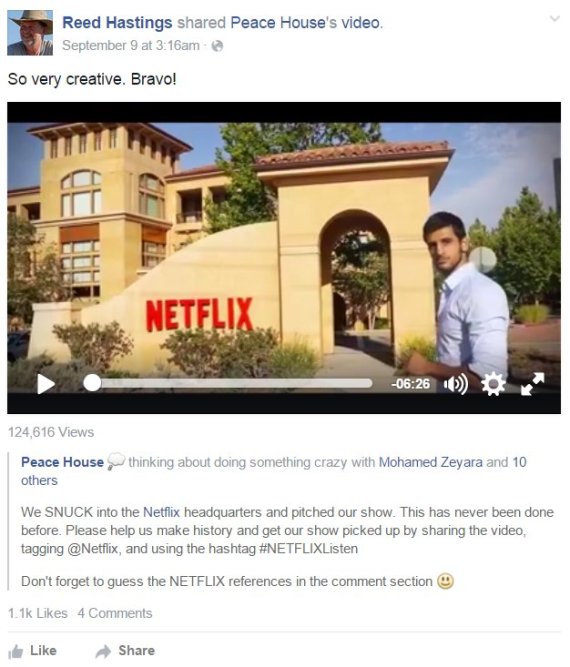The image size is (570, 667).
Task: Click the post timestamp September 9
Action: coord(131,46)
